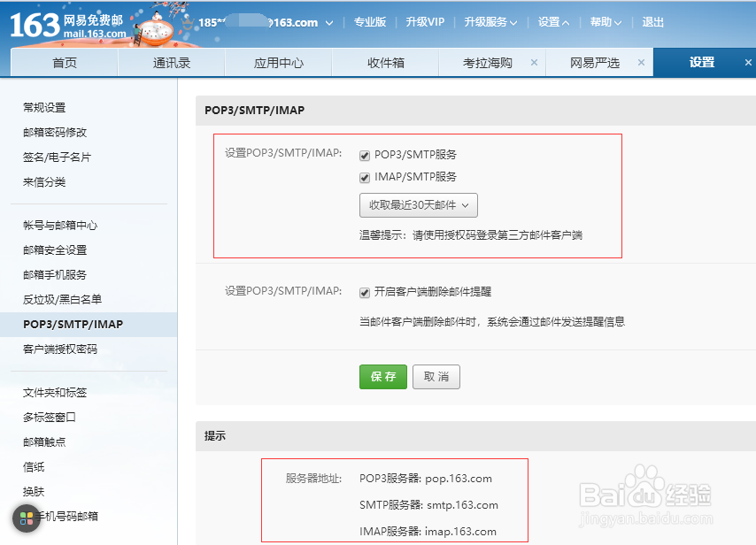Switch to 考拉海购 tab
The image size is (756, 545).
click(487, 63)
